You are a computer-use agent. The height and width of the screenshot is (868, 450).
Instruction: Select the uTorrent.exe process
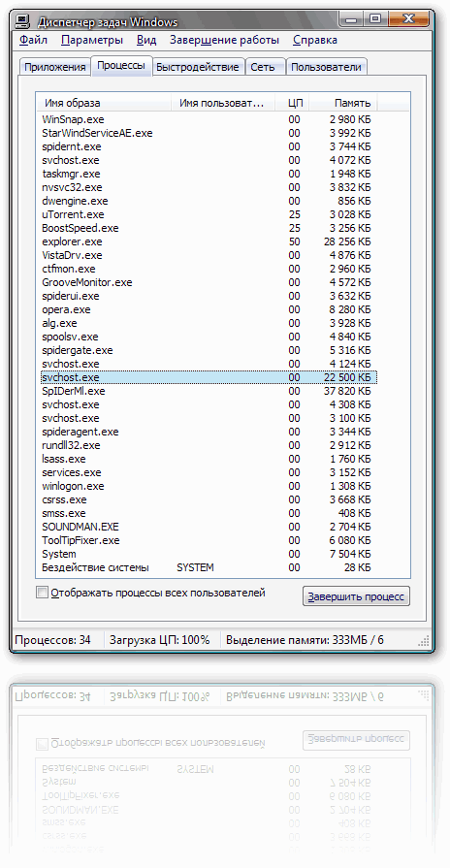tap(209, 214)
